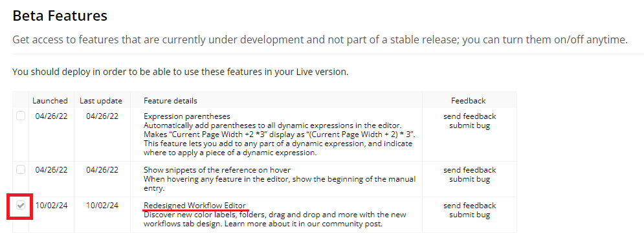Click the Beta Features page heading
Image resolution: width=644 pixels, height=247 pixels.
(60, 16)
